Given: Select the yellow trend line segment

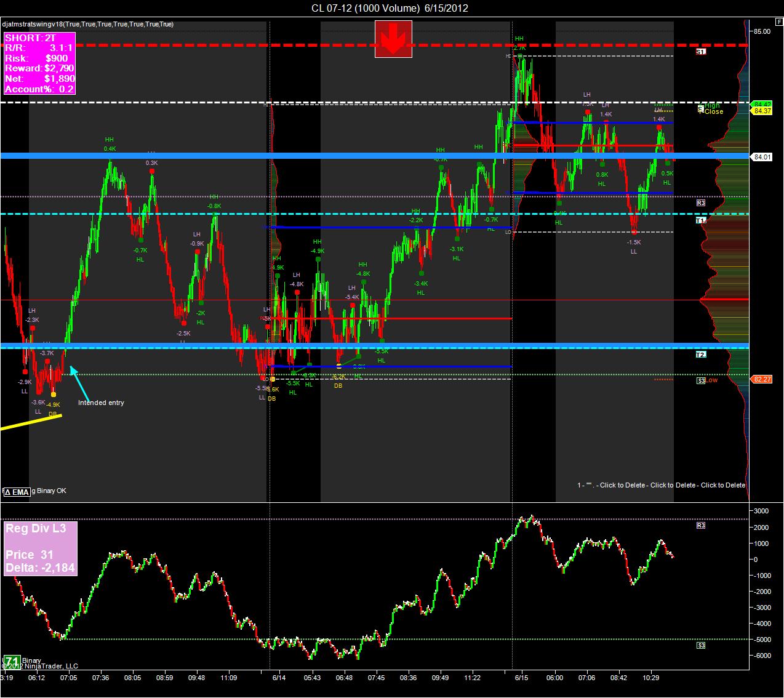Looking at the screenshot, I should click(31, 422).
